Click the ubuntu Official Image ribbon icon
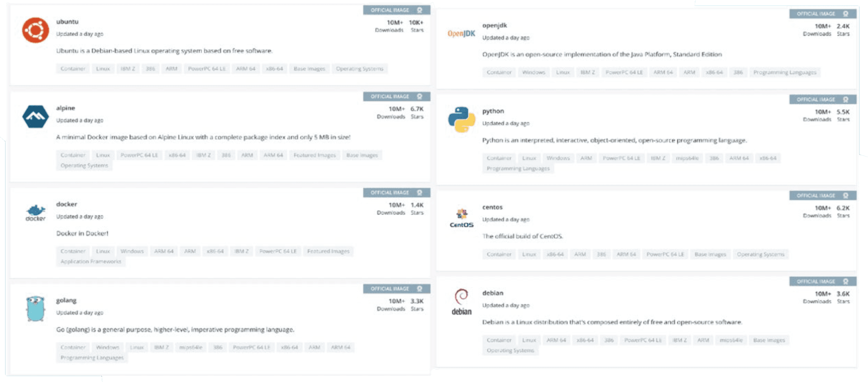Screen dimensions: 868x382 pyautogui.click(x=420, y=10)
